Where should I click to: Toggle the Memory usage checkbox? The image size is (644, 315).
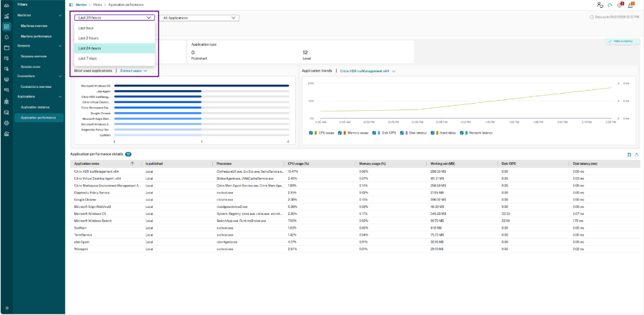[340, 133]
